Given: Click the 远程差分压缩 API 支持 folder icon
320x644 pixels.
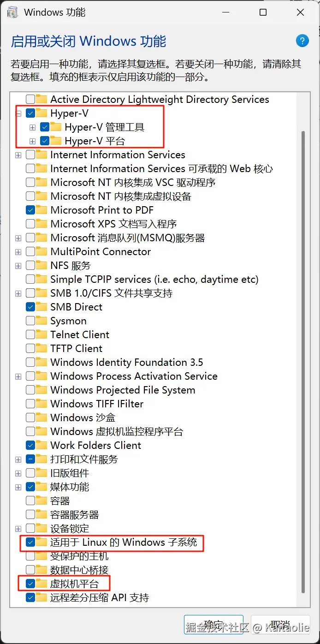Looking at the screenshot, I should (42, 597).
